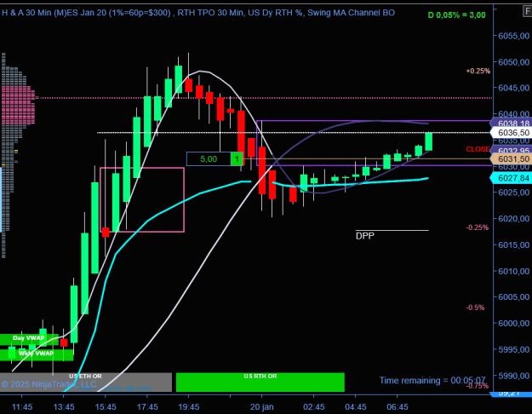
Task: Select the cyan 6027,84 price marker
Action: pos(512,178)
